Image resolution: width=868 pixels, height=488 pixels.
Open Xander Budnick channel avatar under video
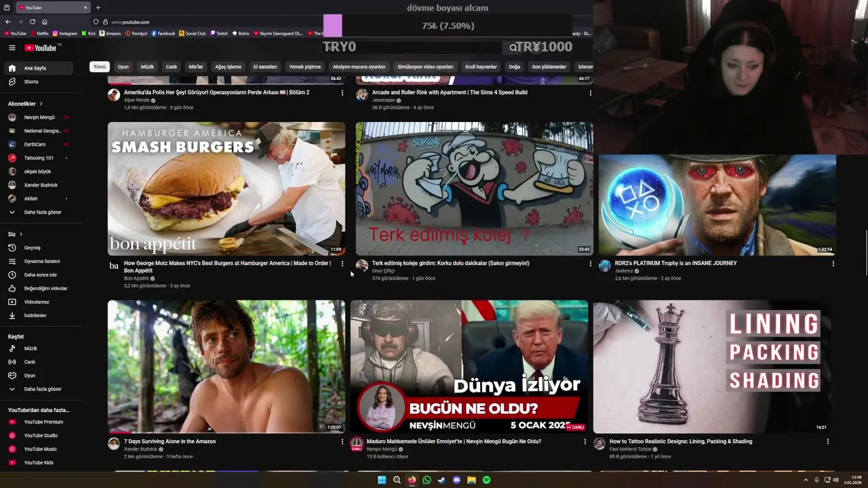click(x=114, y=444)
